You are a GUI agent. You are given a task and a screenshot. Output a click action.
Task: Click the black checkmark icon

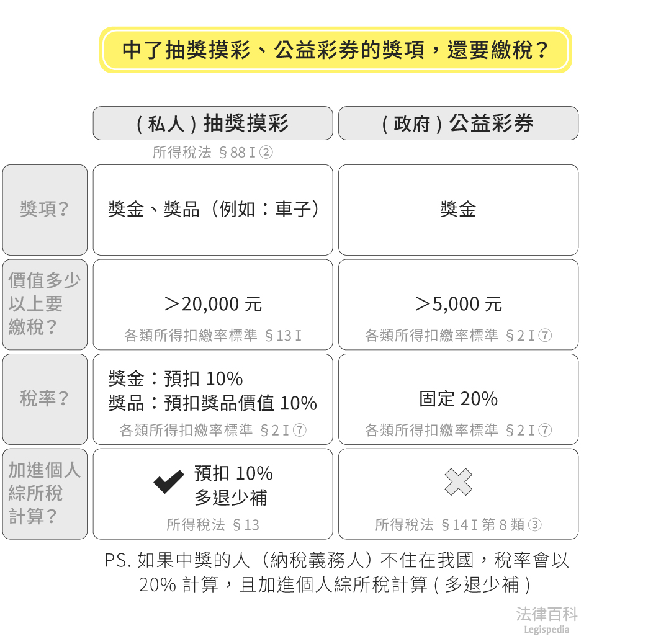[169, 482]
